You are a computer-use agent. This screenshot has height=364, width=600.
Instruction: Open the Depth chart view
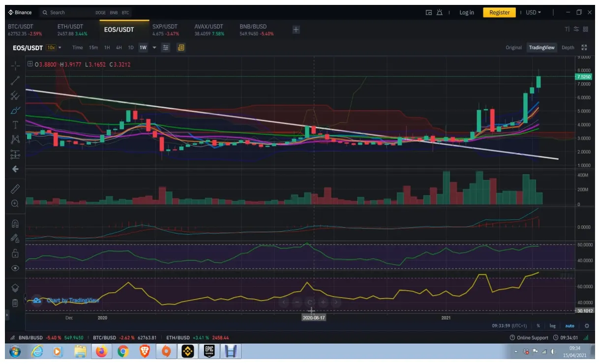(568, 47)
